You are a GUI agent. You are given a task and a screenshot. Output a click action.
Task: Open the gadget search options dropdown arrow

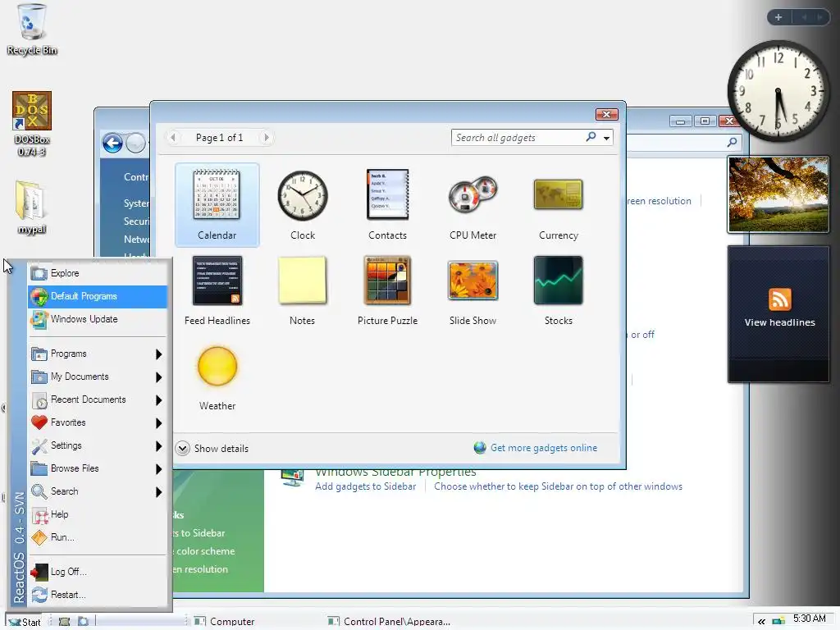coord(606,138)
